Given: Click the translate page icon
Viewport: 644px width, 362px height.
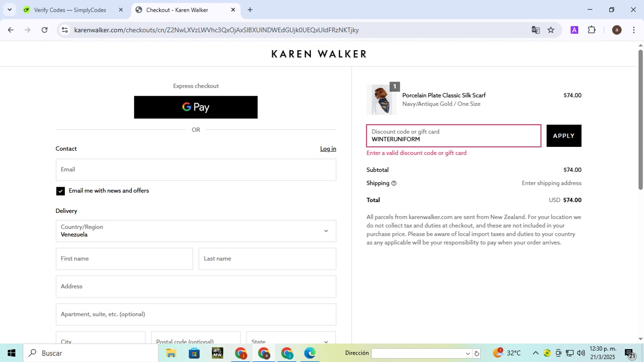Looking at the screenshot, I should [535, 30].
